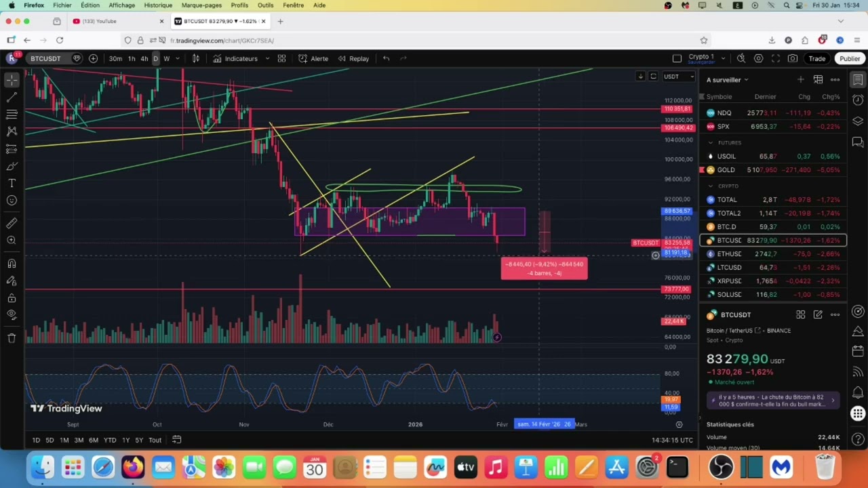Open the quick search lightbulb icon
This screenshot has width=868, height=488.
[741, 58]
